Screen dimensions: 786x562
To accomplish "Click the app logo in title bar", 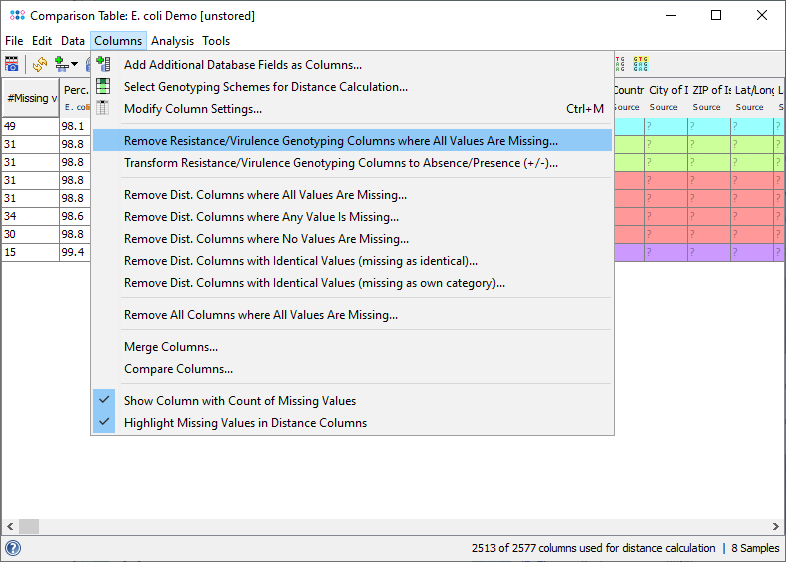I will click(16, 15).
